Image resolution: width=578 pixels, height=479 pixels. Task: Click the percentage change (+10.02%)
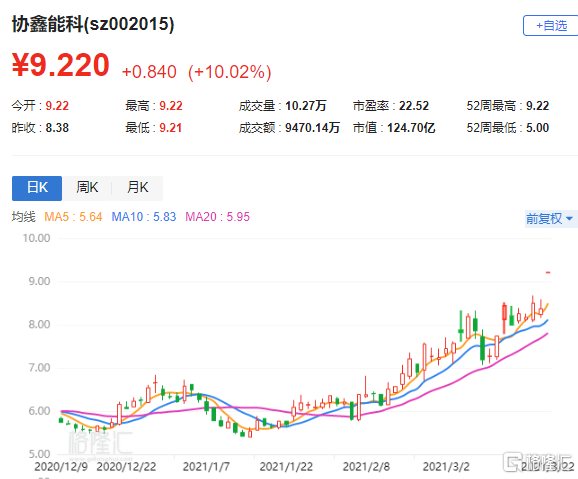point(230,72)
